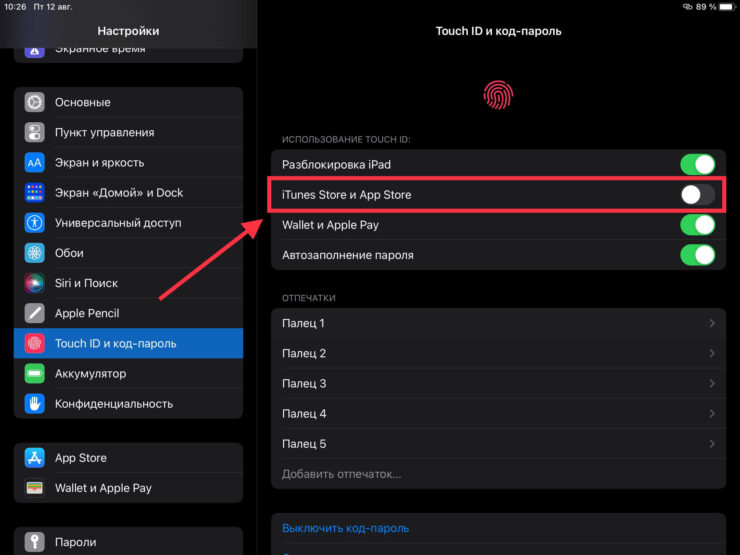Tap the Универсальный доступ icon

(x=35, y=223)
